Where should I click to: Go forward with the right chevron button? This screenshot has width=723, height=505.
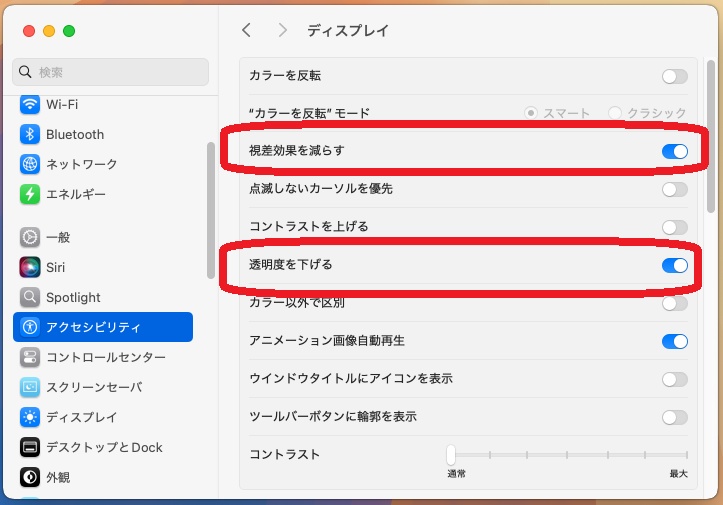click(x=283, y=30)
